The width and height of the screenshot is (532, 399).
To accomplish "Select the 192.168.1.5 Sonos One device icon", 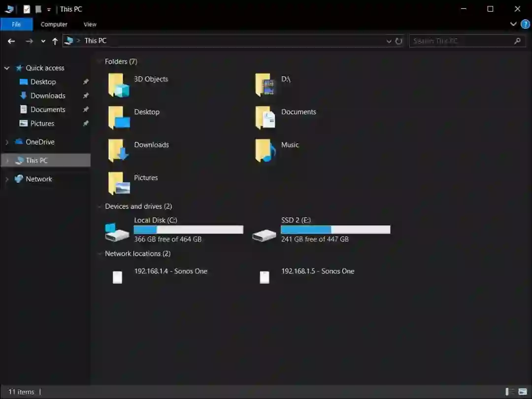I will coord(265,277).
